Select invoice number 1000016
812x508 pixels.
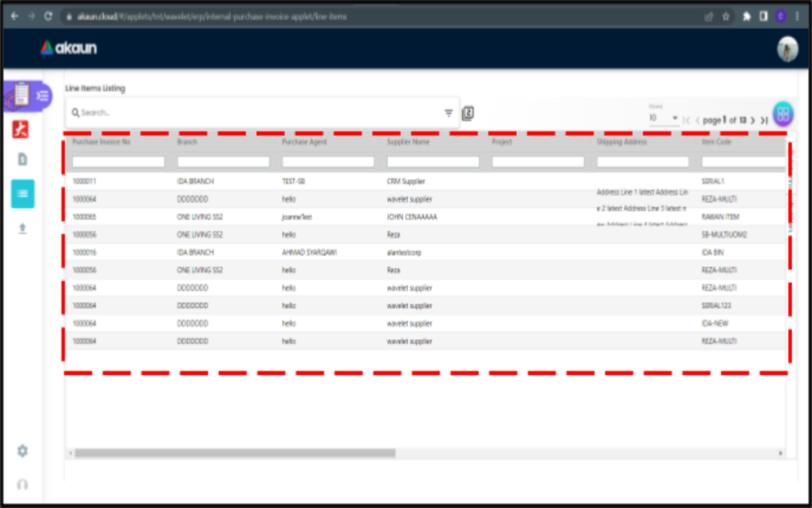tap(84, 253)
